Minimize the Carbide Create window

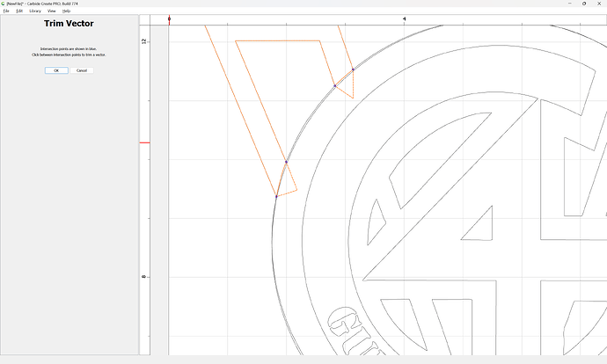(x=569, y=4)
